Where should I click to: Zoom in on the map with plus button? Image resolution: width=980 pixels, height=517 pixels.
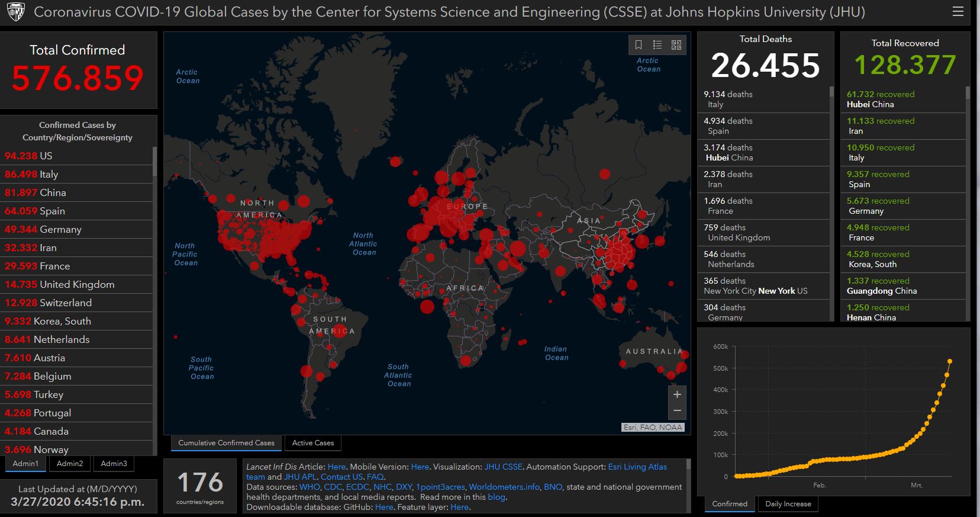[x=677, y=394]
